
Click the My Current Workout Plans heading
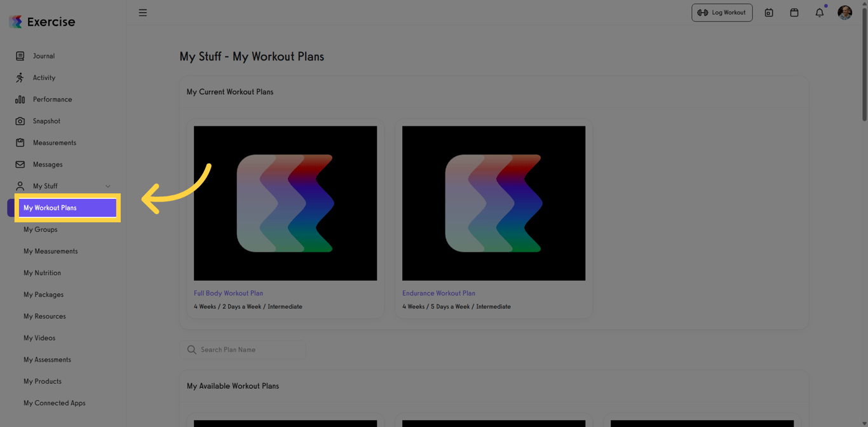click(x=230, y=91)
